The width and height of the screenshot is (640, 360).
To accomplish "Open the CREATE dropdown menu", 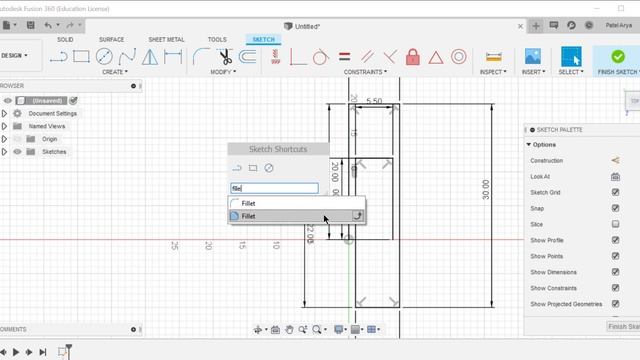I will (x=115, y=72).
